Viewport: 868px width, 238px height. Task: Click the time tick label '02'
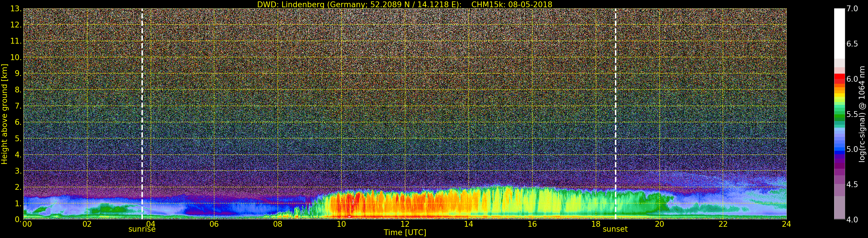coord(87,224)
